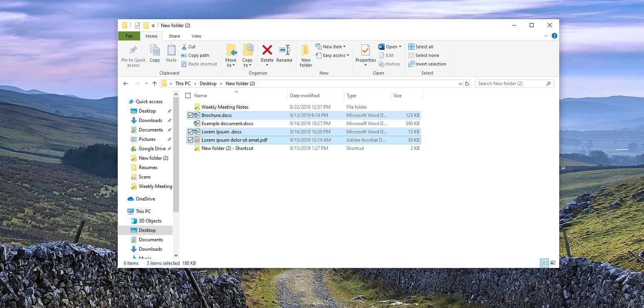
Task: Switch to the Home tab
Action: click(x=151, y=36)
